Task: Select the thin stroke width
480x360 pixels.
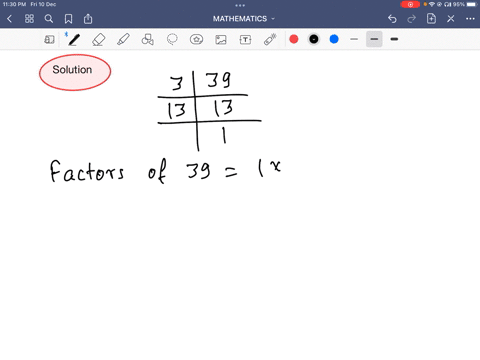Action: pyautogui.click(x=354, y=39)
